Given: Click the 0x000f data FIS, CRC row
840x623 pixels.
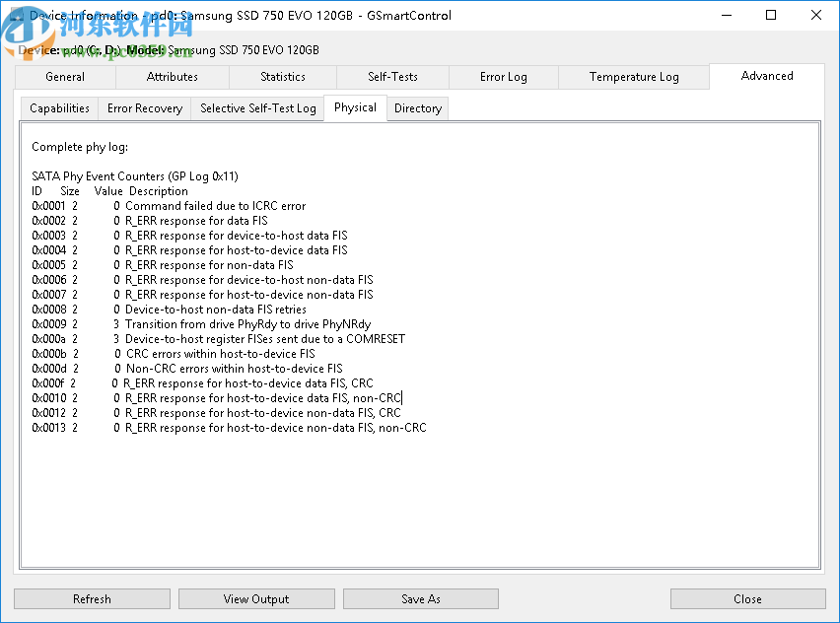Looking at the screenshot, I should coord(202,383).
